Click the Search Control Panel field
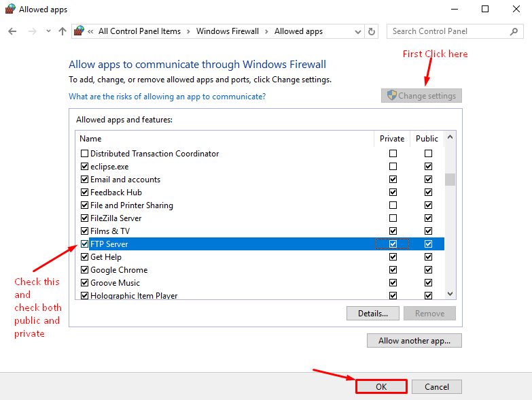 (455, 31)
